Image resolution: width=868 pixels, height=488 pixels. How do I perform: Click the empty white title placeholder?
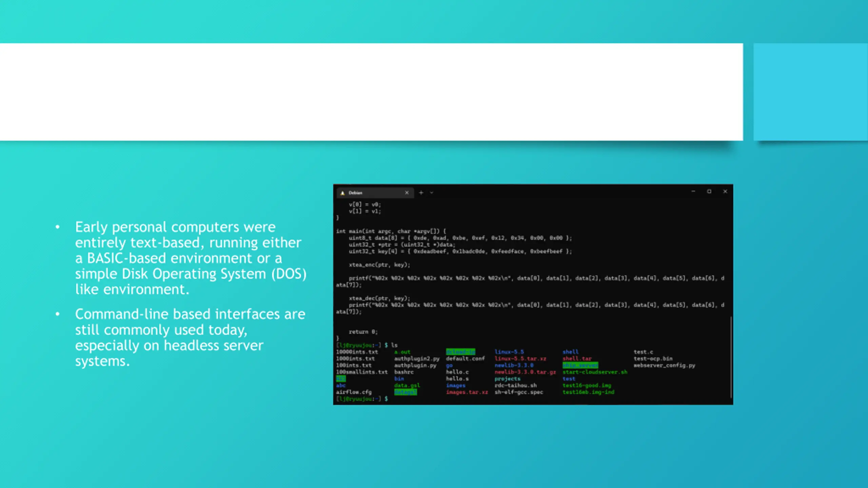pos(371,91)
